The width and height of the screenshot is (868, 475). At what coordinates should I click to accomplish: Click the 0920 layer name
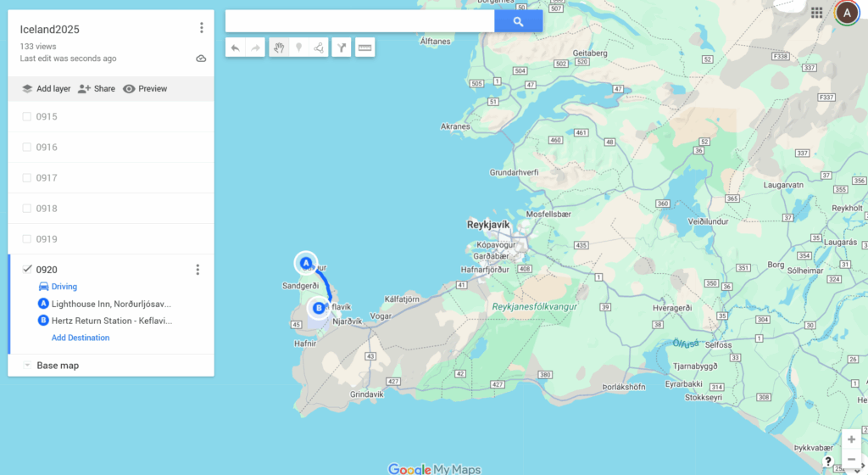tap(47, 270)
